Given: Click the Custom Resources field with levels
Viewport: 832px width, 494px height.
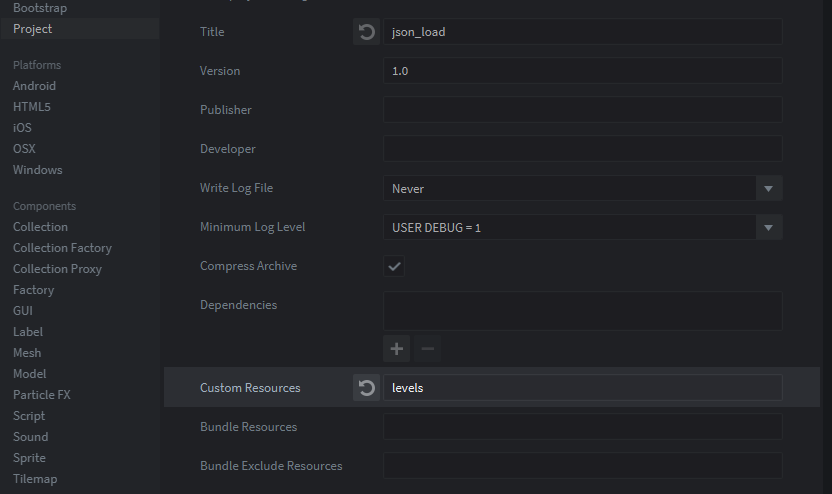Looking at the screenshot, I should (583, 388).
